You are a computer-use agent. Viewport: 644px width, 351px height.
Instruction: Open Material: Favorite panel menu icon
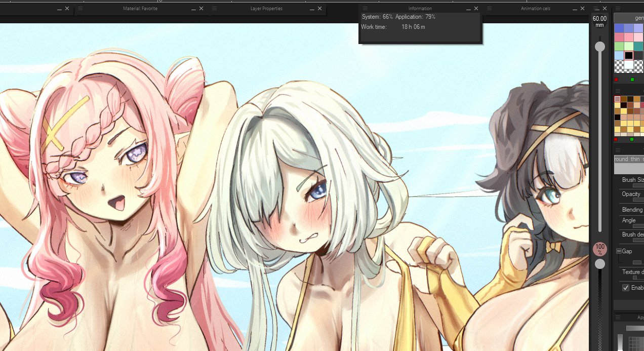[x=80, y=9]
